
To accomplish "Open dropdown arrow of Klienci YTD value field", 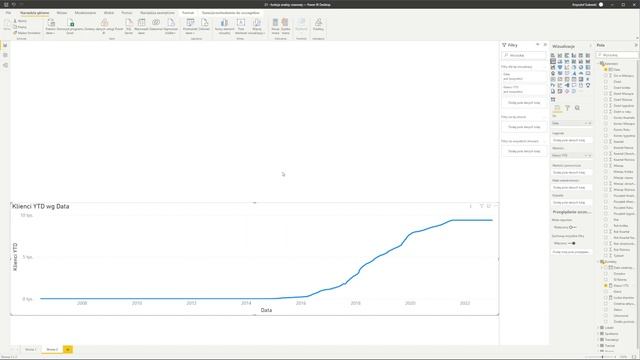I will click(x=586, y=156).
